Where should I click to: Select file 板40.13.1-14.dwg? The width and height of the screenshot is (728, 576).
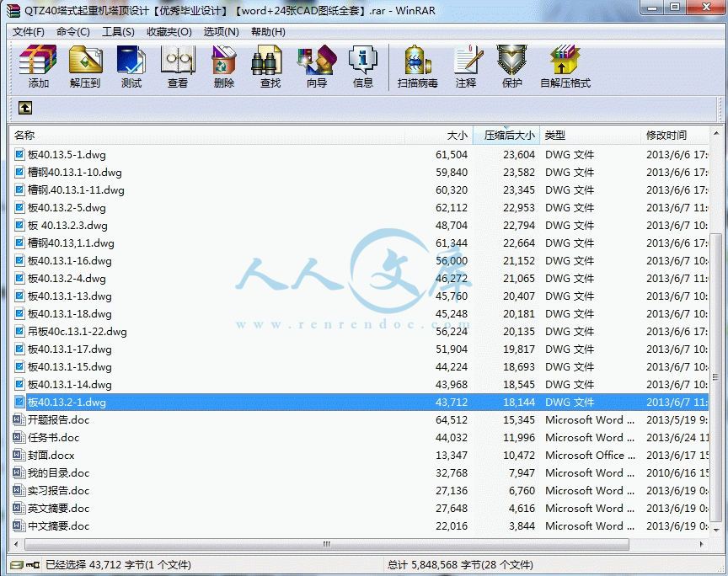coord(70,384)
